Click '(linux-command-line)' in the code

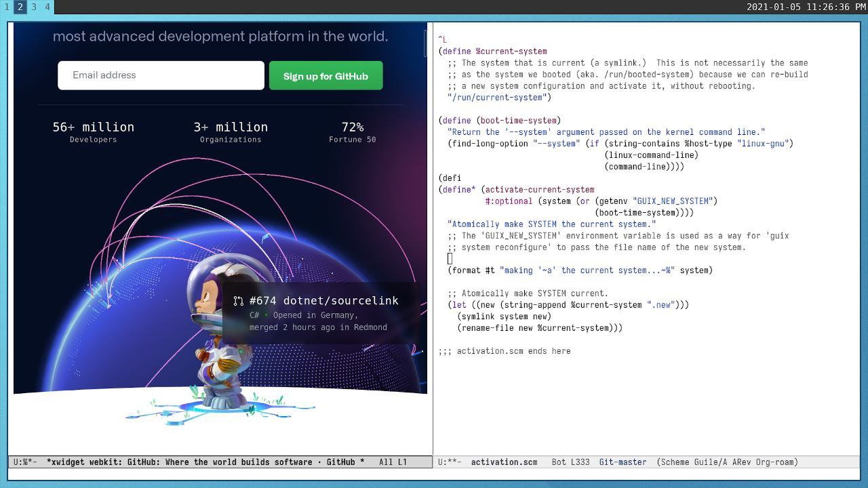[x=651, y=155]
